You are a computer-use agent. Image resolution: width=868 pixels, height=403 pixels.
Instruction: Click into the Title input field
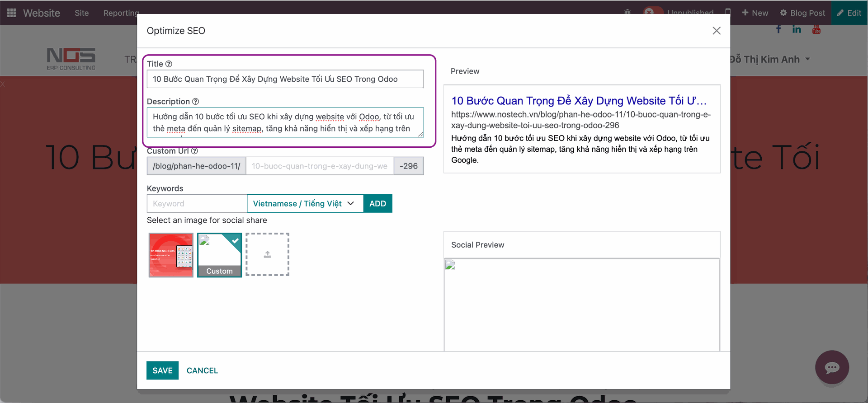click(x=285, y=79)
